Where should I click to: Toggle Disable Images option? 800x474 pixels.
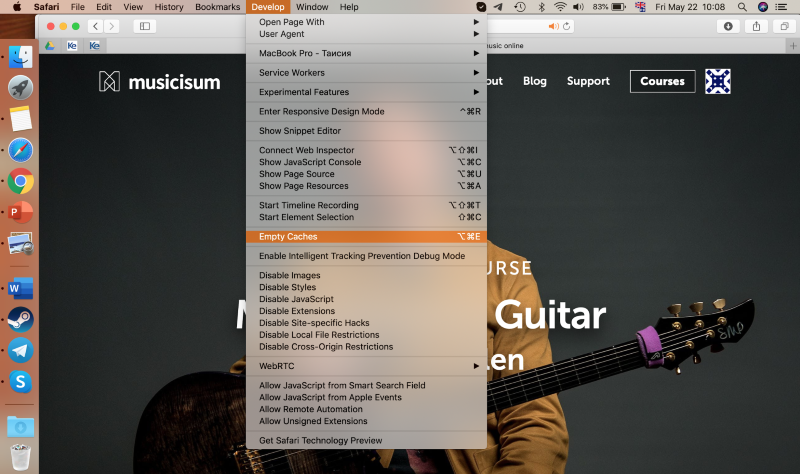pos(366,276)
